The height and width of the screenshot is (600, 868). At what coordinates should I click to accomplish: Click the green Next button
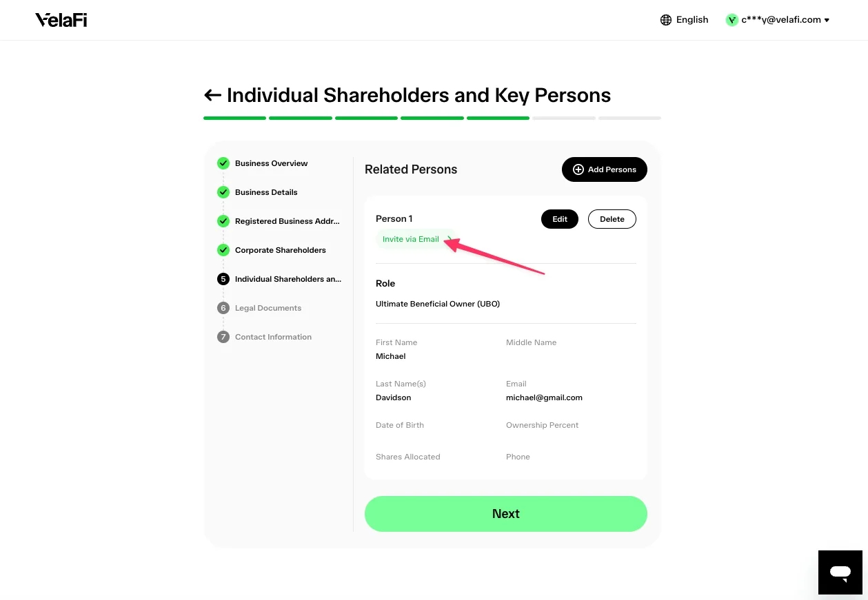point(506,514)
